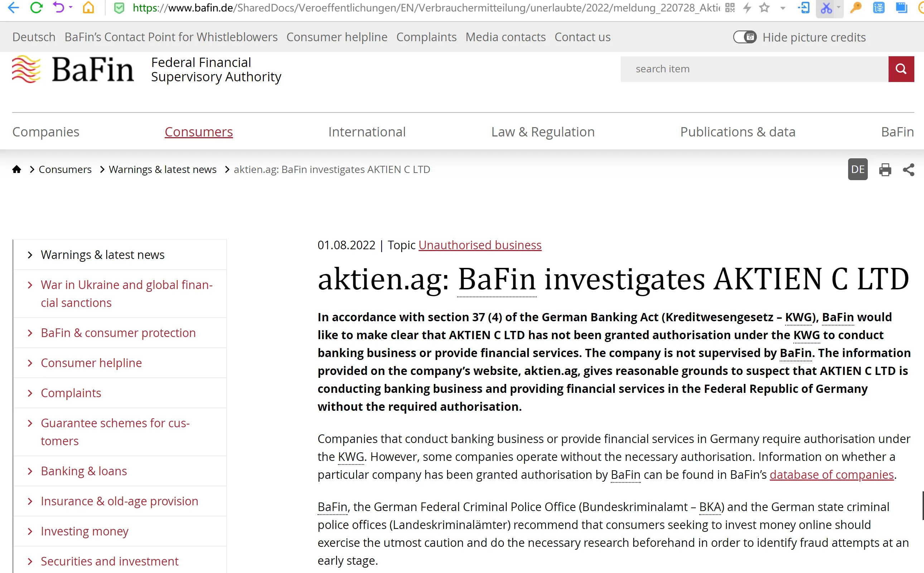Print the page with the printer icon
This screenshot has width=924, height=573.
pos(885,170)
